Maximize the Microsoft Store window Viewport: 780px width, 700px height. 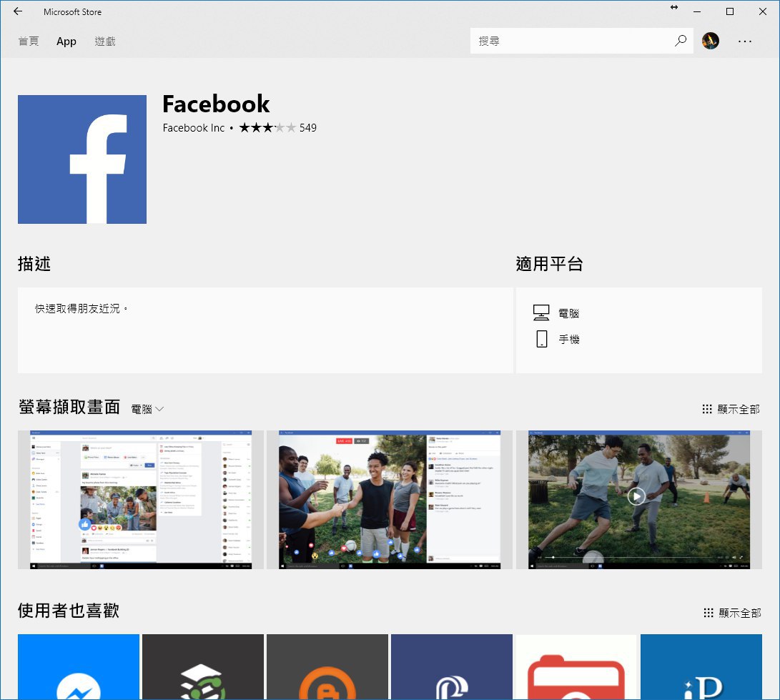(x=730, y=11)
